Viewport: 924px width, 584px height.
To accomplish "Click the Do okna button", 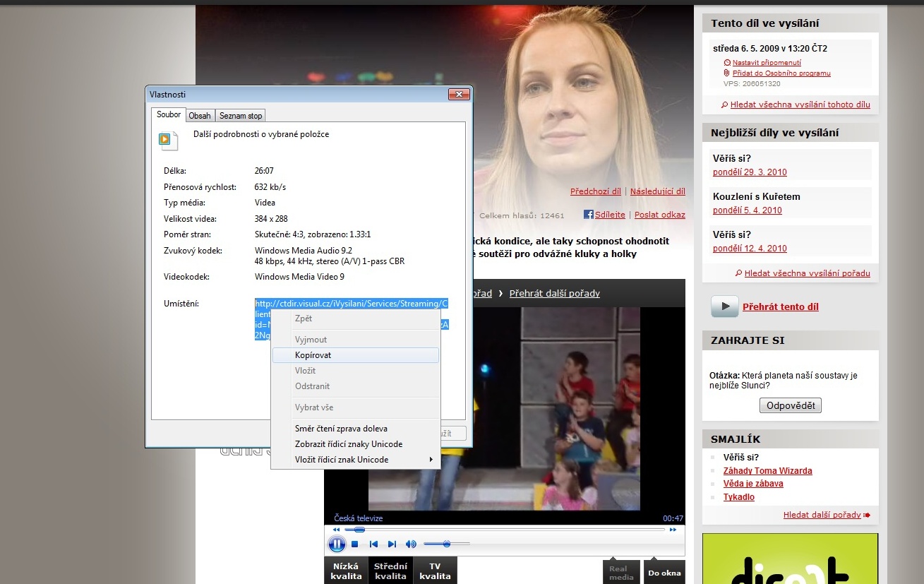I will [664, 573].
